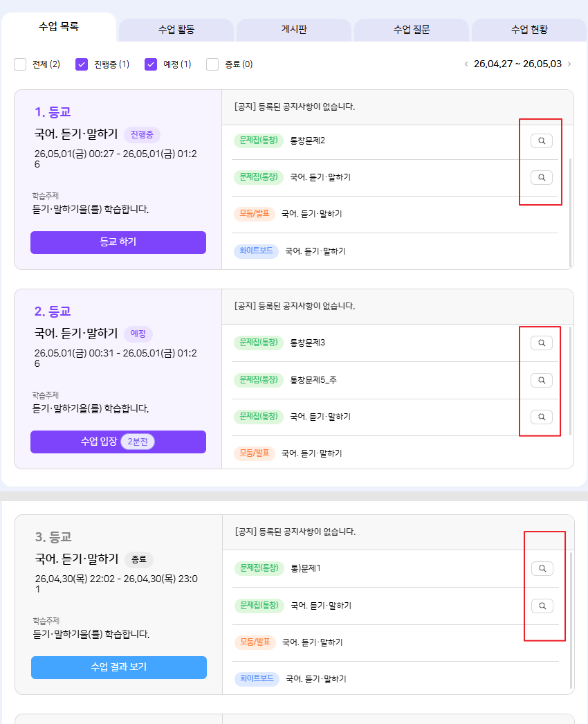
Task: Preview the first class's 국어. 듣기·말하기 workbook
Action: [542, 177]
